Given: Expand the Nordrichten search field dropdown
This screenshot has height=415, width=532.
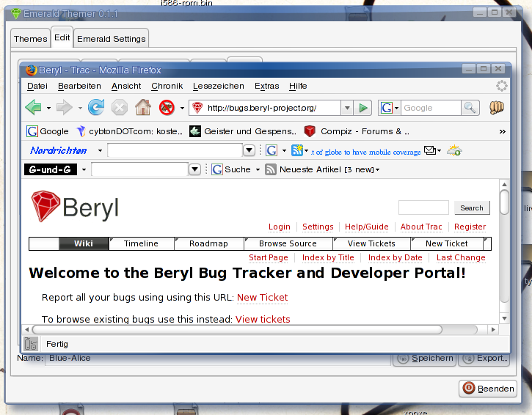Looking at the screenshot, I should point(249,150).
